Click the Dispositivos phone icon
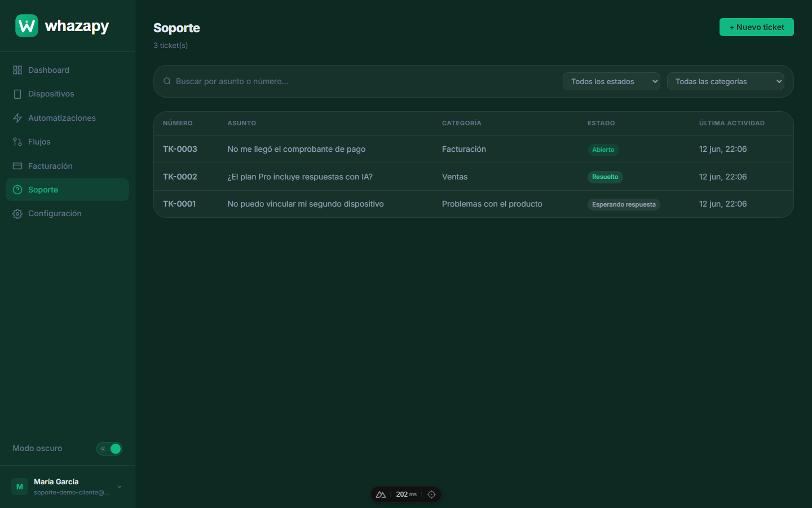This screenshot has height=508, width=812. 17,94
